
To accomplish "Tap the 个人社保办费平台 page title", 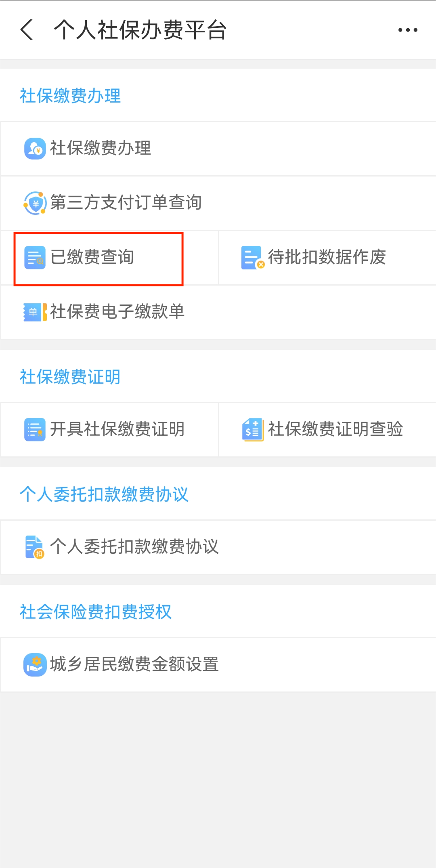I will (140, 30).
